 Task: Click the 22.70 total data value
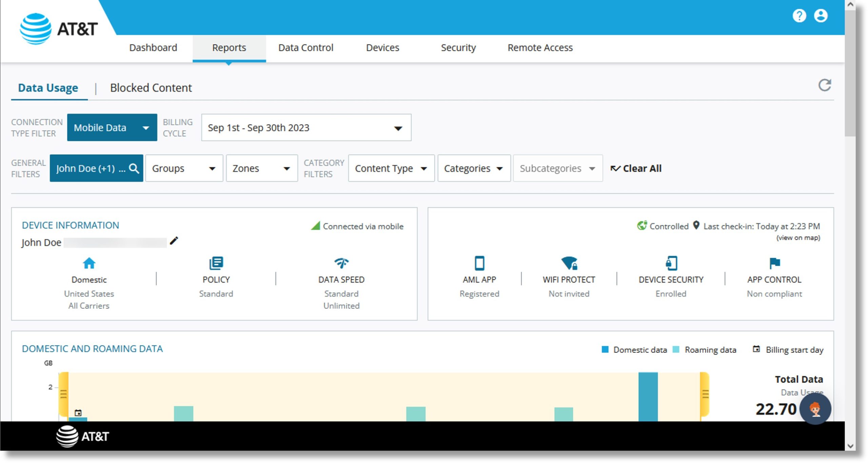coord(776,409)
